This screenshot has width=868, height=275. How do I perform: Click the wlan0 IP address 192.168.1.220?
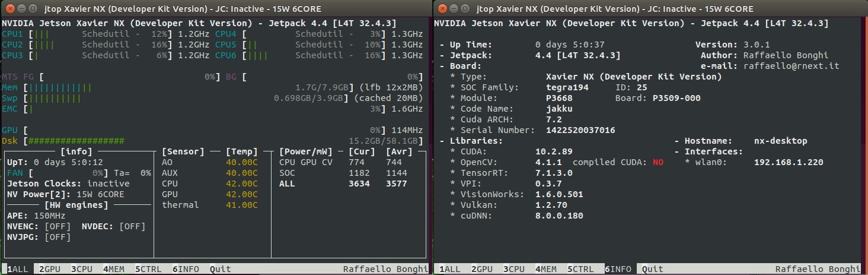(x=789, y=162)
